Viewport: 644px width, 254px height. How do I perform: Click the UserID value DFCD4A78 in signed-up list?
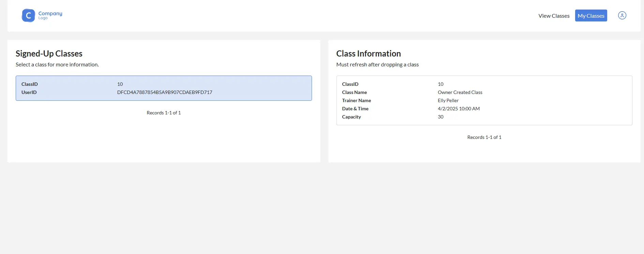pos(164,92)
